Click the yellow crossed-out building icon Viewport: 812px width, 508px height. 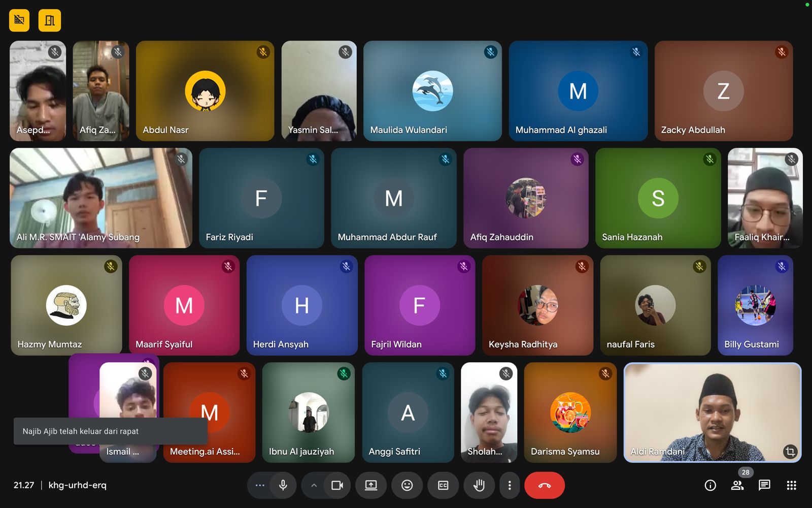click(19, 20)
